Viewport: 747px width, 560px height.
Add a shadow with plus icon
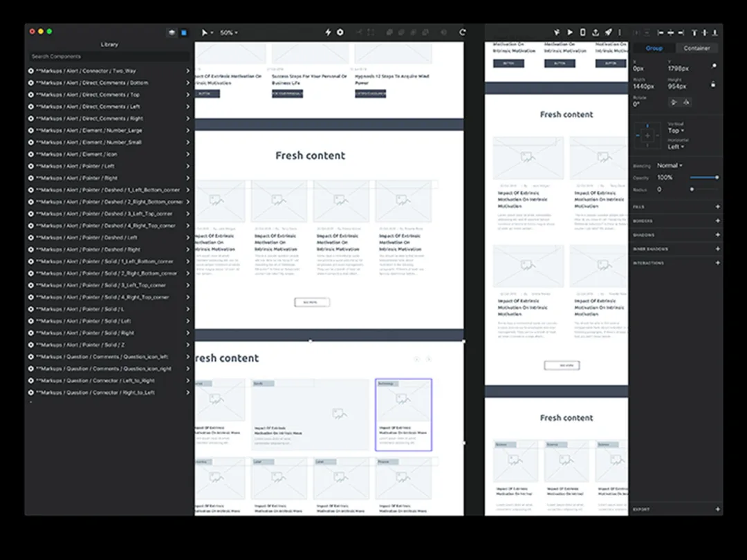[717, 235]
